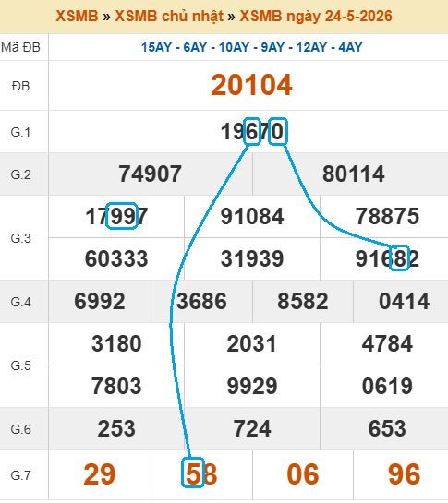The height and width of the screenshot is (503, 448).
Task: Select G.4 result 0414
Action: 404,301
